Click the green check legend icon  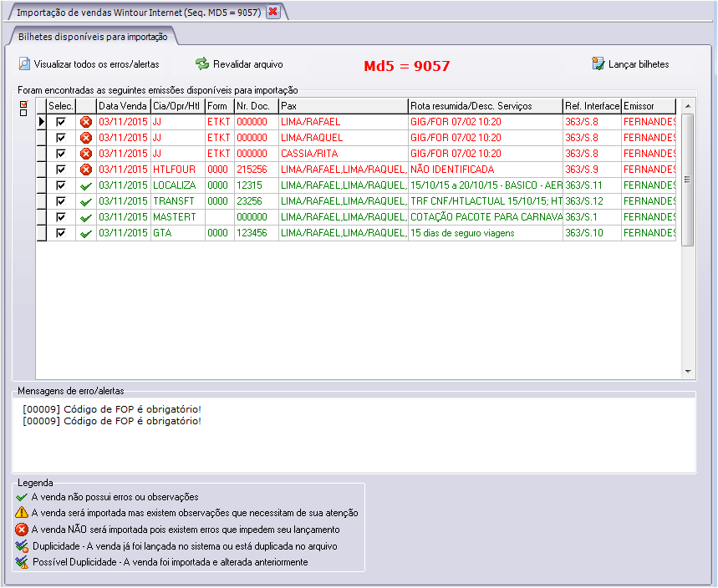click(22, 497)
